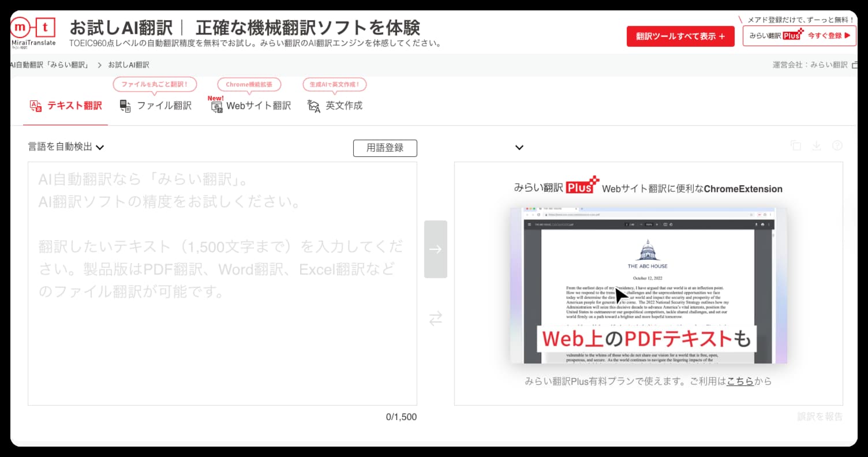Click the 誤訳を報告 link
This screenshot has height=457, width=868.
pos(820,417)
